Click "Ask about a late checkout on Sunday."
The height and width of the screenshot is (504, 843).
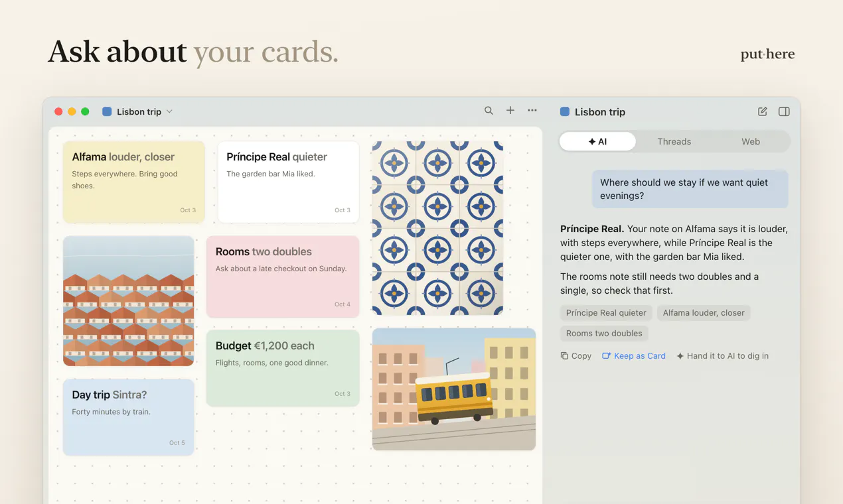pos(281,269)
